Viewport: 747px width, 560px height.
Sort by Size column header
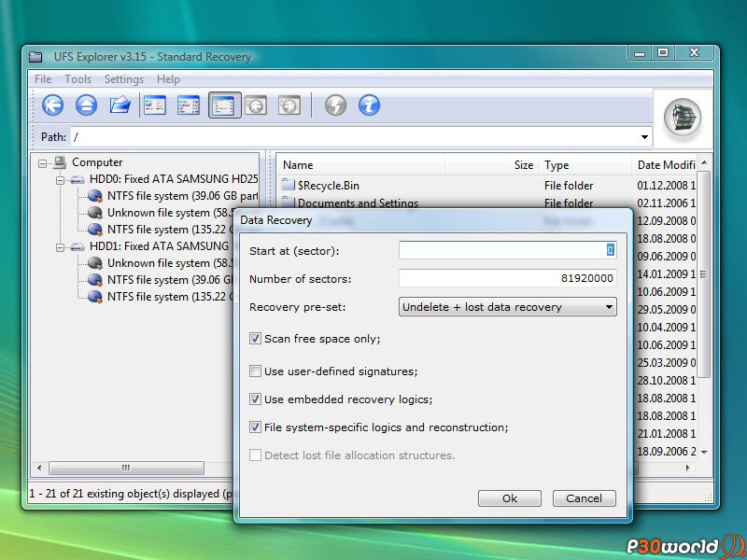point(492,165)
